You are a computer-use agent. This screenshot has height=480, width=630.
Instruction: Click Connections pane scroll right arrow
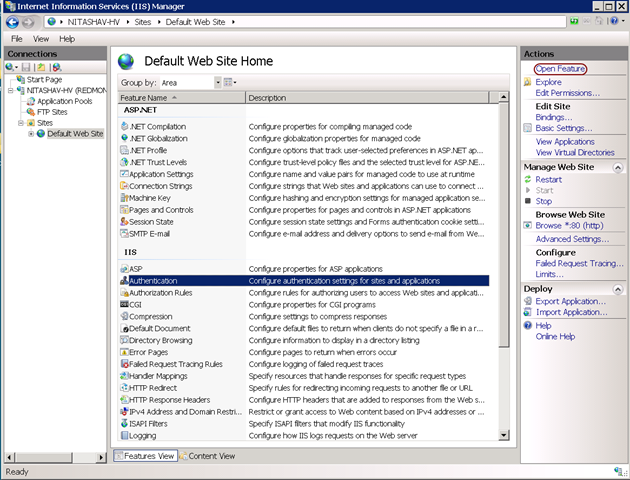101,457
